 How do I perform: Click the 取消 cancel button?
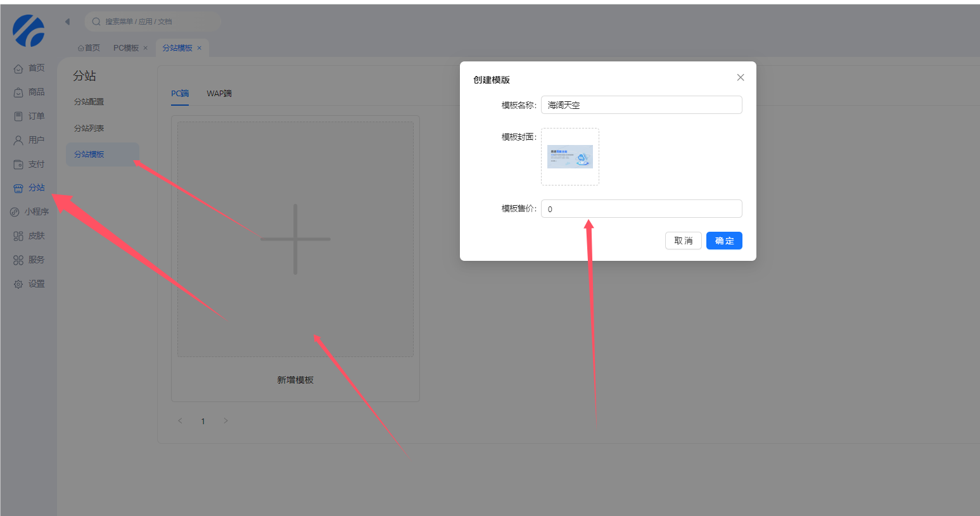pyautogui.click(x=683, y=241)
